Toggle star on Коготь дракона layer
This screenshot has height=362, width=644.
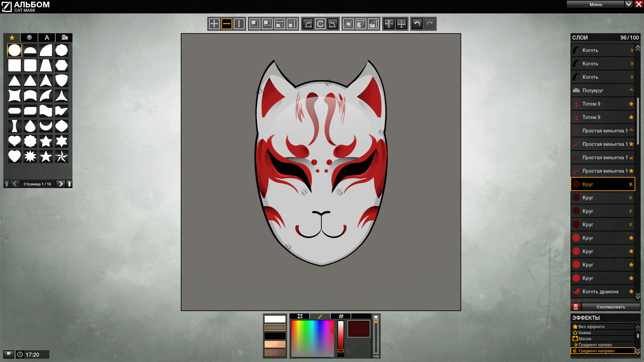click(x=631, y=292)
